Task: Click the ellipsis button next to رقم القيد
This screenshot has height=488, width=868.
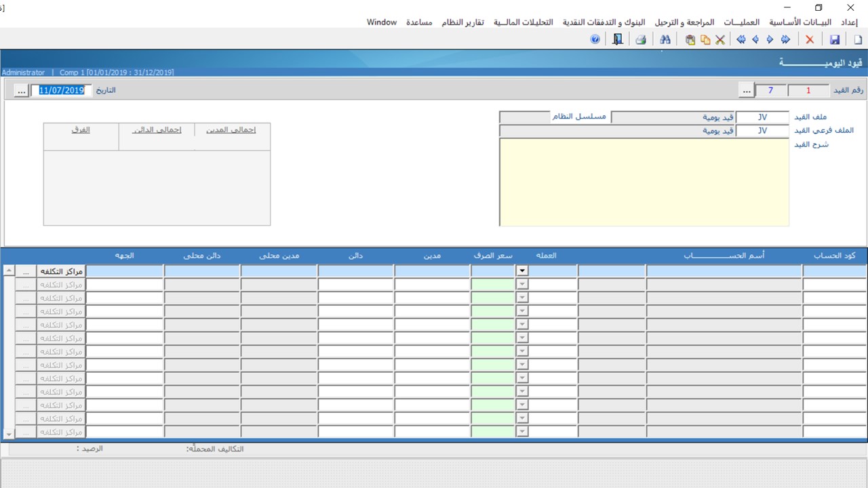Action: coord(747,91)
